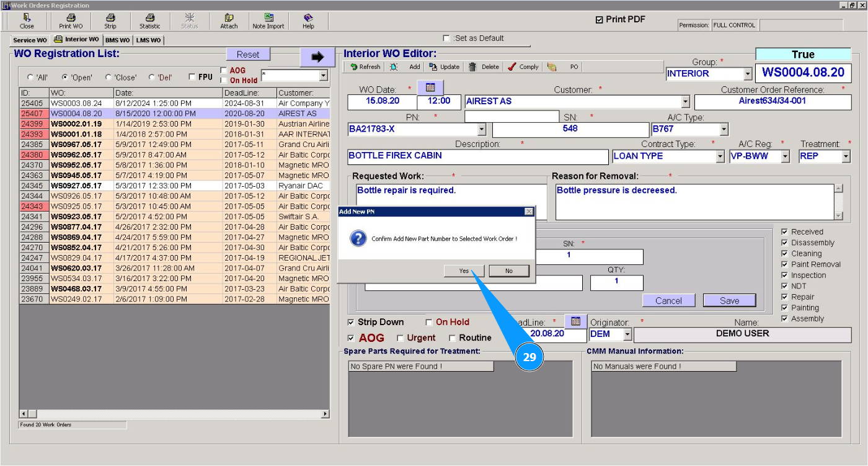The height and width of the screenshot is (466, 868).
Task: Toggle the Print PDF checkbox
Action: click(599, 20)
